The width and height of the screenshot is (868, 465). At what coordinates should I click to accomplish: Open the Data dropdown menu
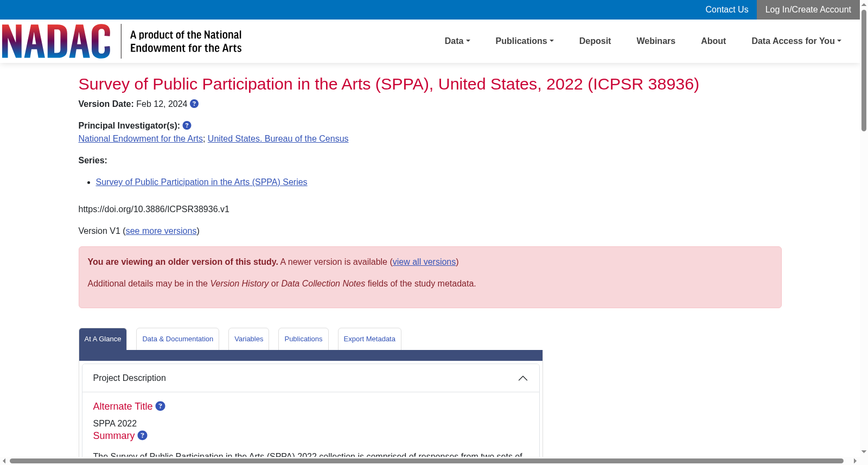pyautogui.click(x=457, y=41)
